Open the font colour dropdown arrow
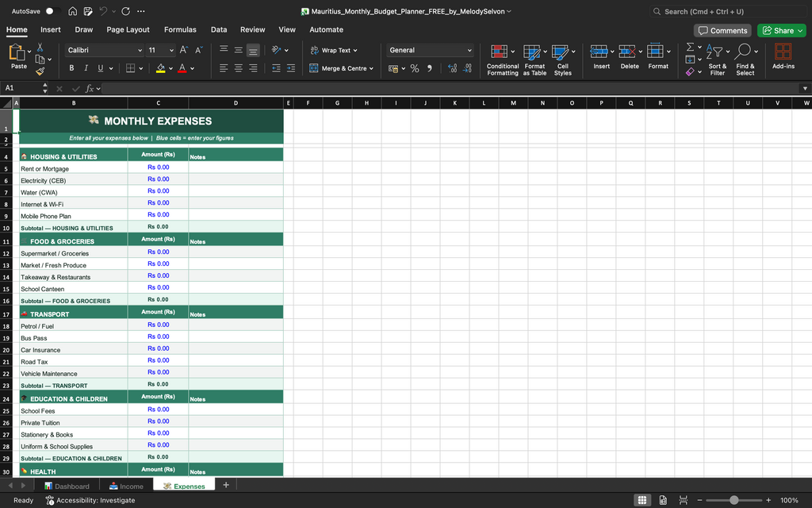812x508 pixels. pyautogui.click(x=192, y=68)
